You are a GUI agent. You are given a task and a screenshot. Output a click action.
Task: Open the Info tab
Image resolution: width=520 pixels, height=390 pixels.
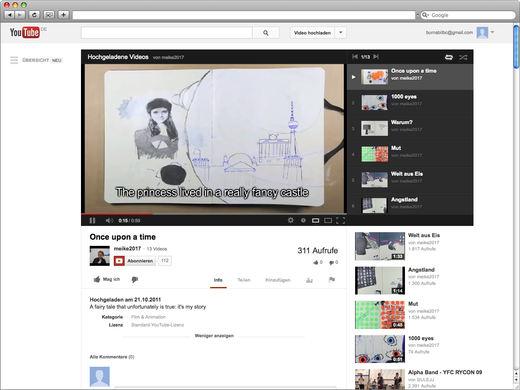(x=218, y=280)
